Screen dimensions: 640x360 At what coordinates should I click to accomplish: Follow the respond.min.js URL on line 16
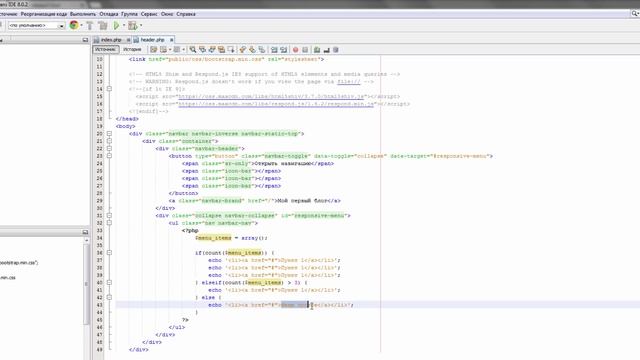(276, 104)
